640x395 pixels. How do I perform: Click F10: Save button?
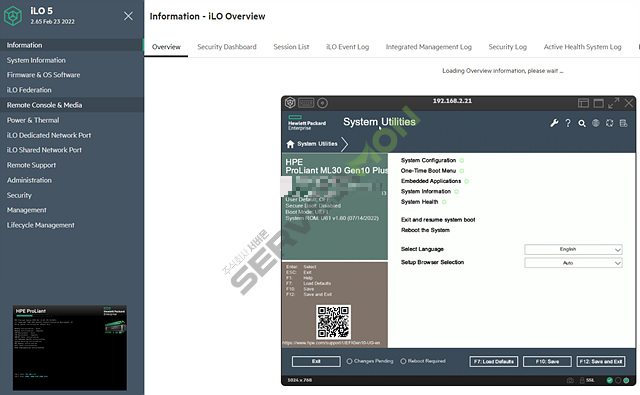pos(547,362)
